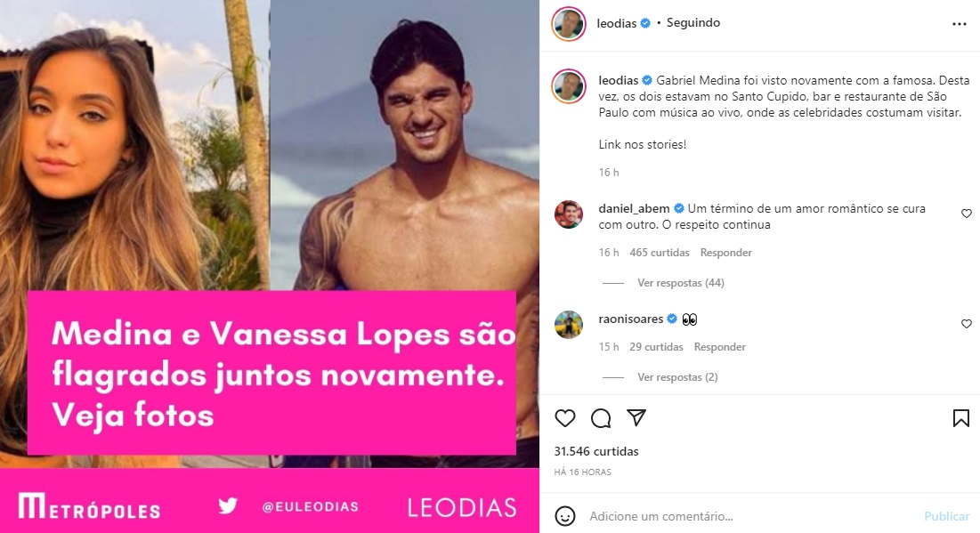
Task: Click the Publicar post comment button
Action: (x=946, y=516)
